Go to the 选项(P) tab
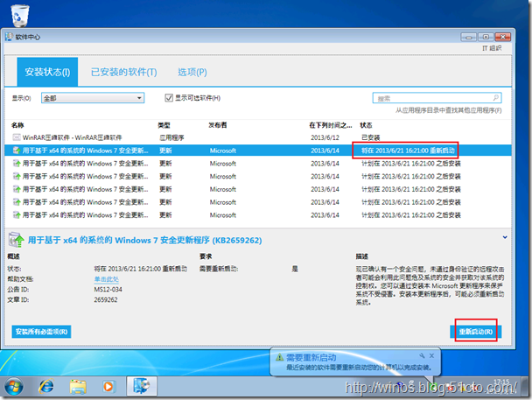Viewport: 532px width, 400px height. pos(192,72)
